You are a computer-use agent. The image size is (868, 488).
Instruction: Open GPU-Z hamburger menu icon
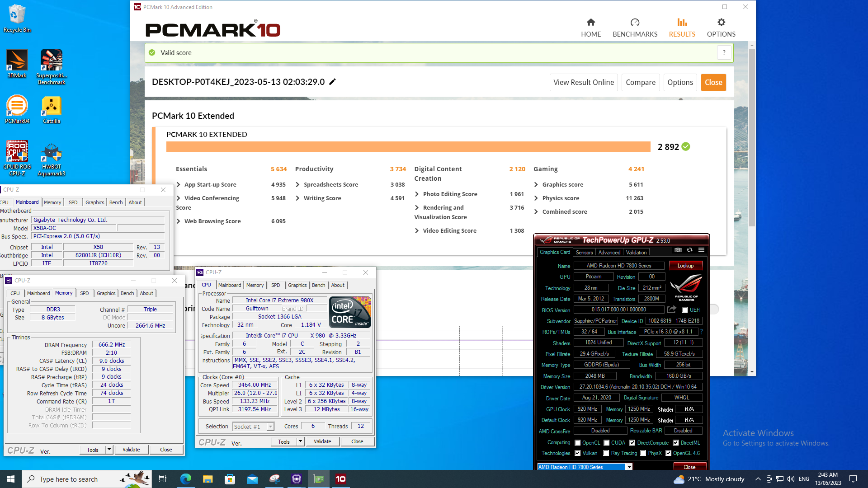point(701,250)
